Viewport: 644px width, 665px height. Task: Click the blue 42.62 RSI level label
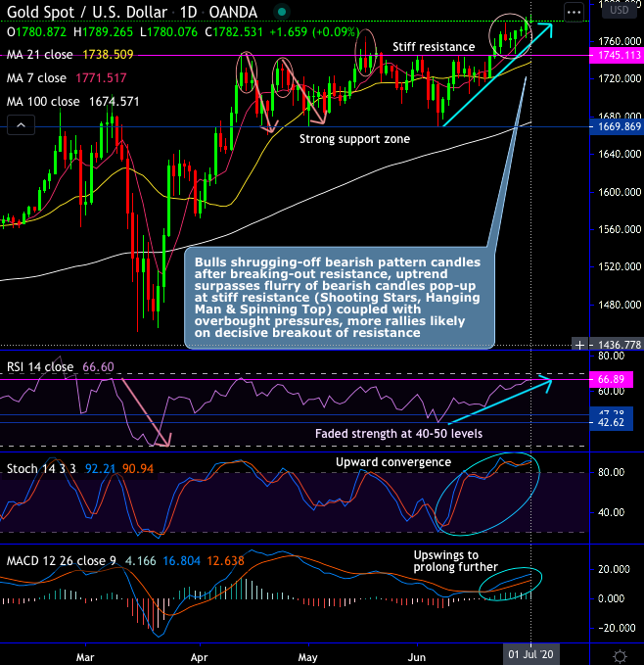tap(611, 422)
